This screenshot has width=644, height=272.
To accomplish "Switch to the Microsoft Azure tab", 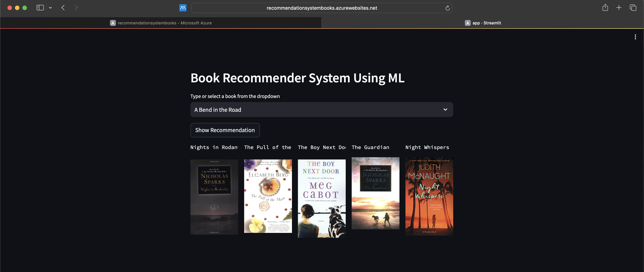I will [x=161, y=23].
